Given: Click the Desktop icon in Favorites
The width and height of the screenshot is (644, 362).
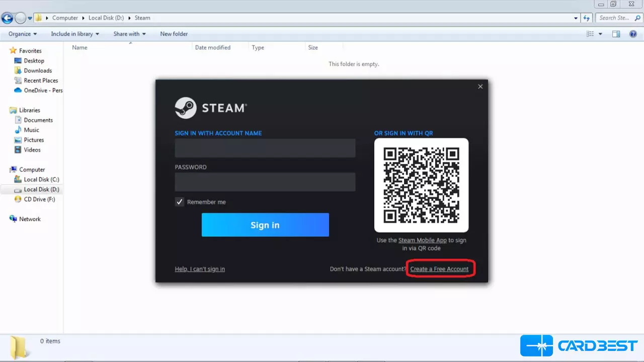Looking at the screenshot, I should 18,61.
